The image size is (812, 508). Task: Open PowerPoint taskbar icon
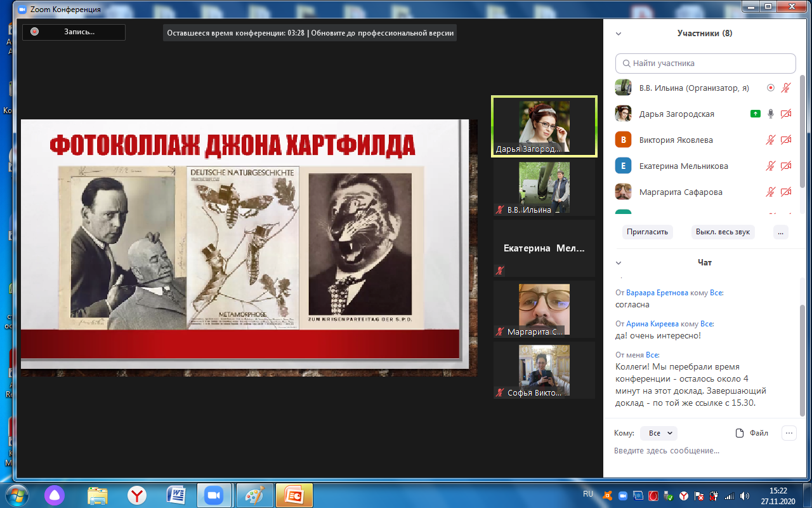(x=295, y=495)
